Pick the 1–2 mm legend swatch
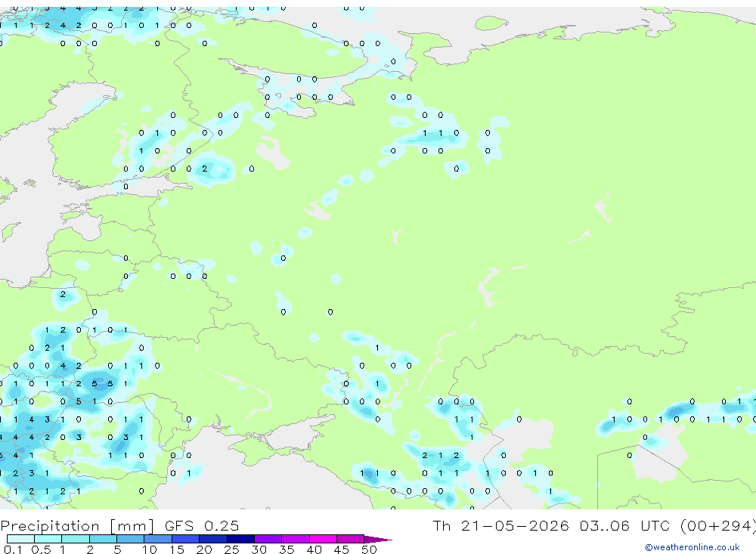Viewport: 756px width, 554px height. coord(75,539)
